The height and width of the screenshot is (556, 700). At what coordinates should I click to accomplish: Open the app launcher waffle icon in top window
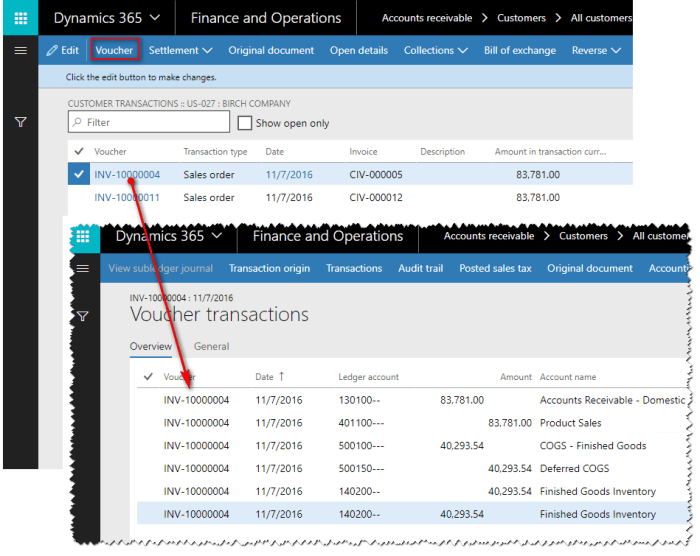20,18
